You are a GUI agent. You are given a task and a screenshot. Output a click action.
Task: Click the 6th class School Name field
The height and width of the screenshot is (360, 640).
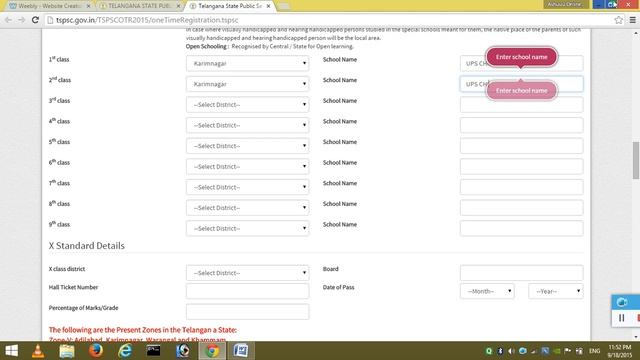pos(522,167)
